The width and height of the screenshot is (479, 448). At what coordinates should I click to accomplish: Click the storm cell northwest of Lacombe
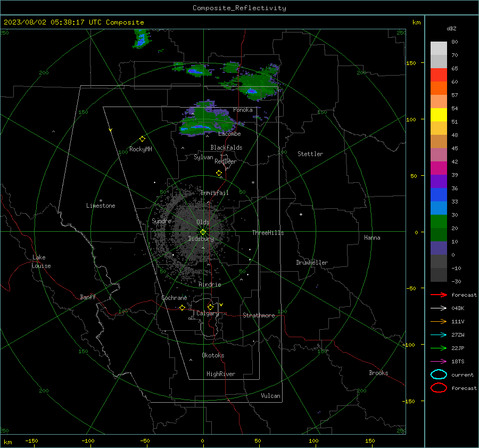[x=208, y=119]
